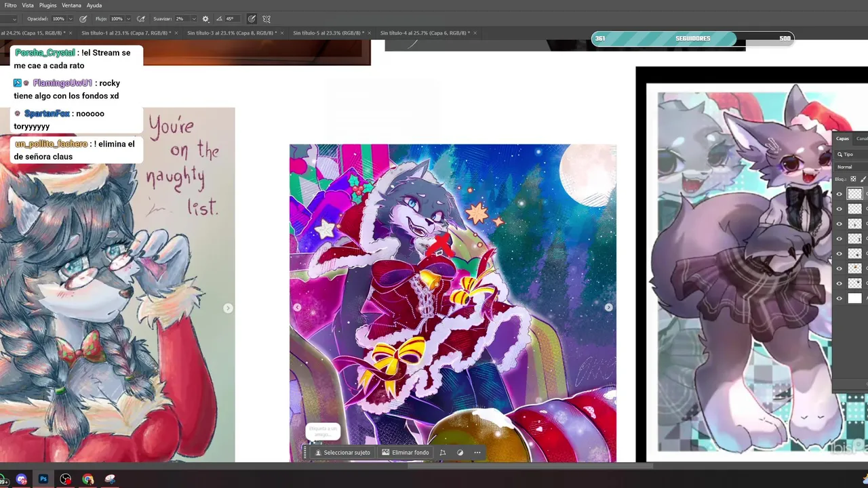The width and height of the screenshot is (868, 488).
Task: Select the white background layer thumbnail
Action: coord(854,298)
